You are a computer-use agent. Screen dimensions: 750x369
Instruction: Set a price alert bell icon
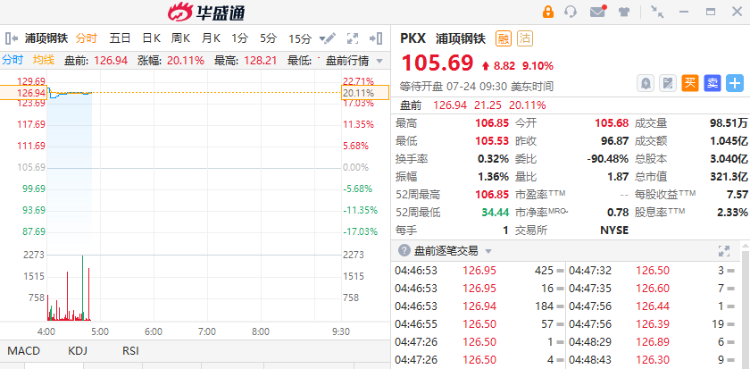click(x=646, y=83)
